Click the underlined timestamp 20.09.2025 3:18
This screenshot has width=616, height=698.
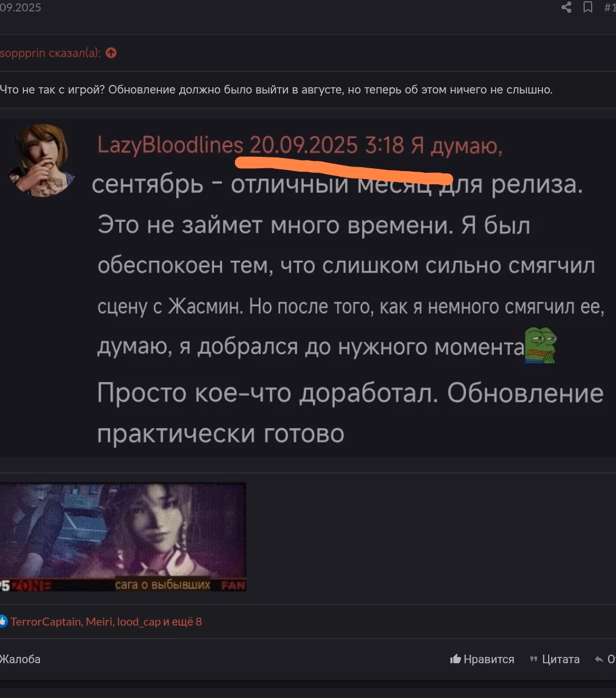[327, 145]
